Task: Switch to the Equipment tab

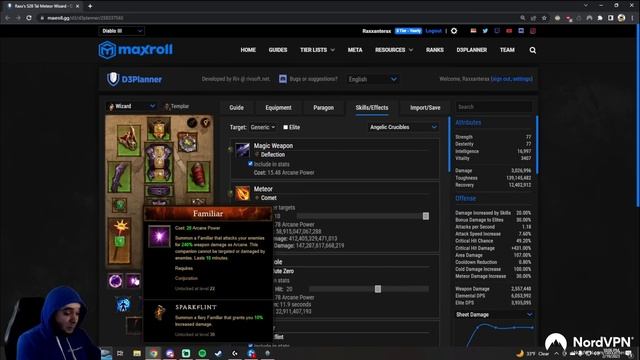Action: click(x=278, y=108)
